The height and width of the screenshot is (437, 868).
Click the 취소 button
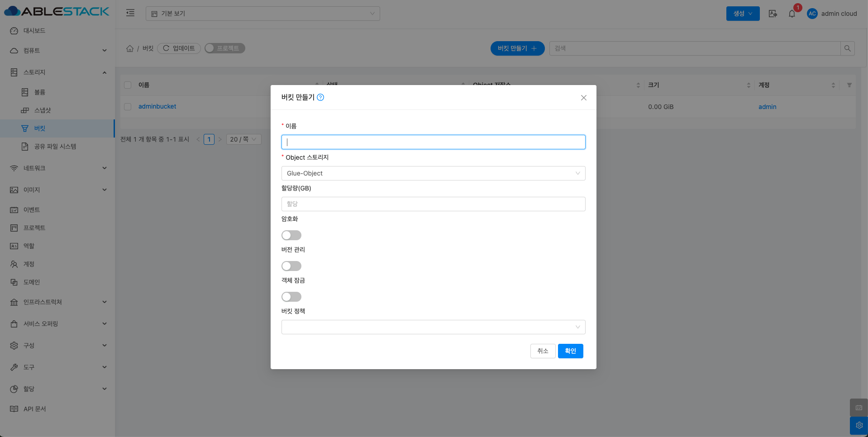tap(543, 351)
